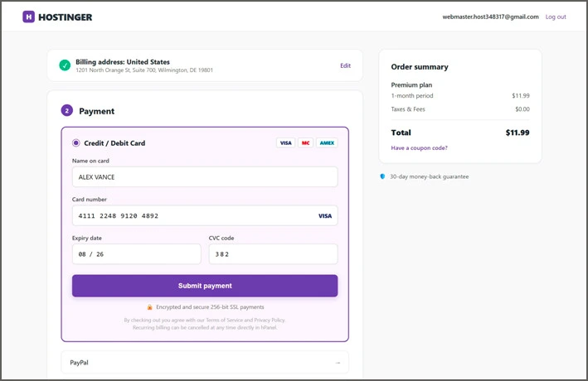
Task: Click the AMEX card brand badge
Action: pos(327,142)
